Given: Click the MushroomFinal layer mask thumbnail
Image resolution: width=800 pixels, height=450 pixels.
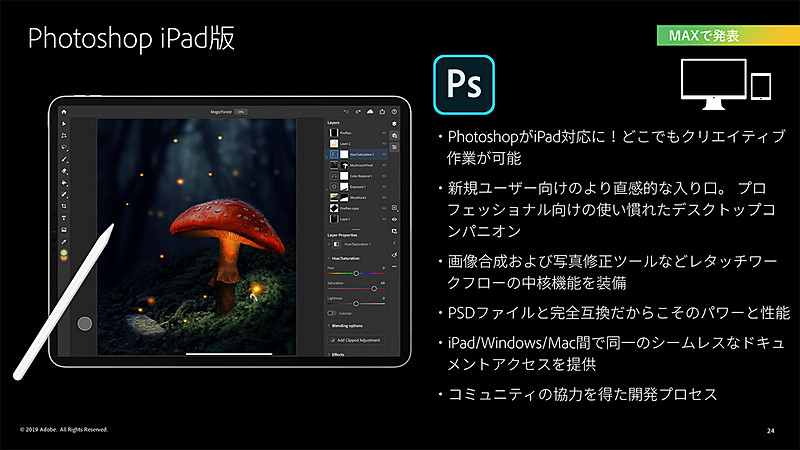Looking at the screenshot, I should click(345, 165).
